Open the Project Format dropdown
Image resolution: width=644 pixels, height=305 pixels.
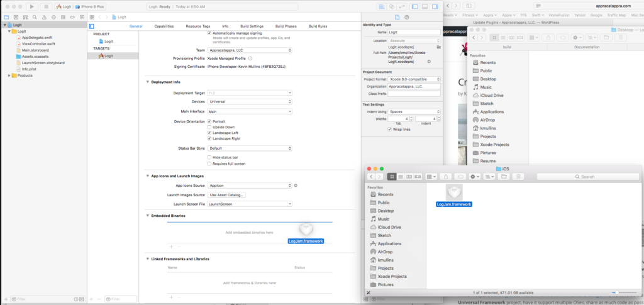[414, 79]
